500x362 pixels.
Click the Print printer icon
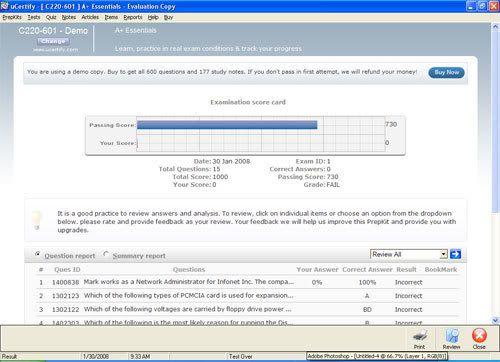coord(419,335)
